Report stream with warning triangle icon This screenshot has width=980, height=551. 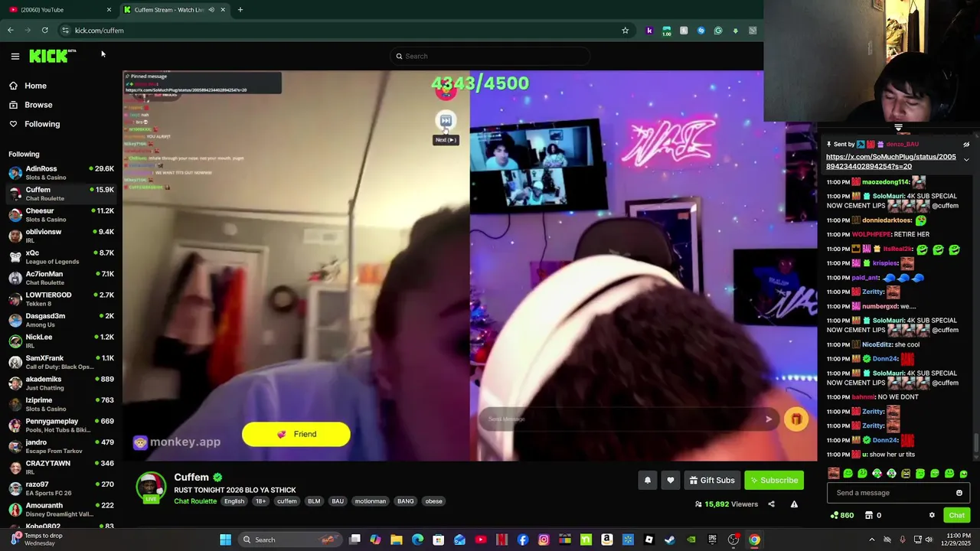coord(794,504)
